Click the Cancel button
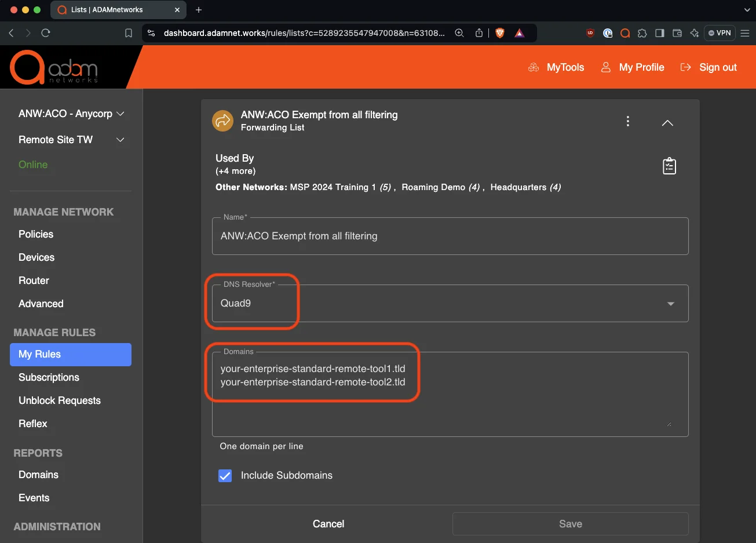This screenshot has height=543, width=756. click(328, 524)
